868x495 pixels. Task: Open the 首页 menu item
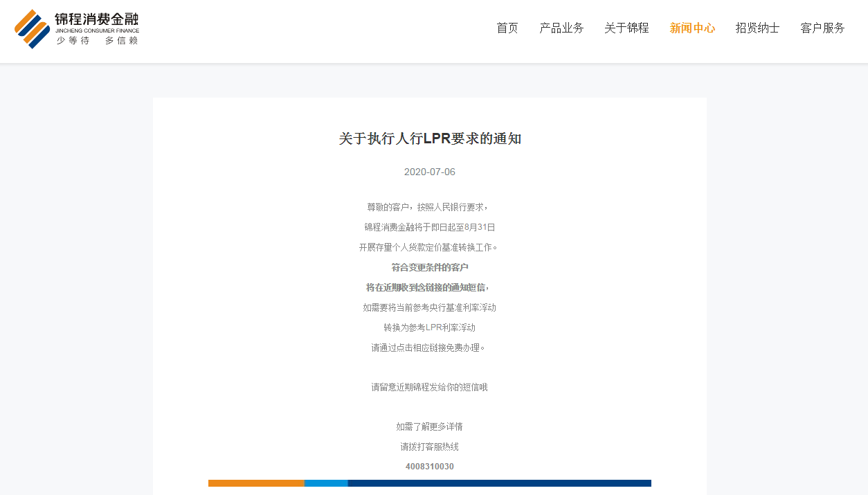point(507,28)
